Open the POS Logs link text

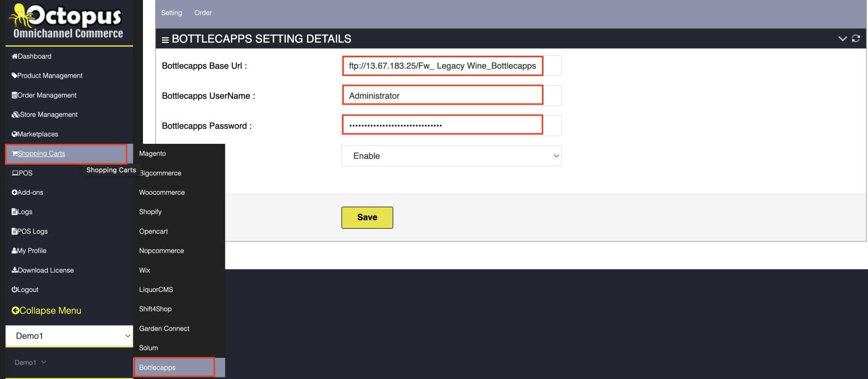(32, 231)
